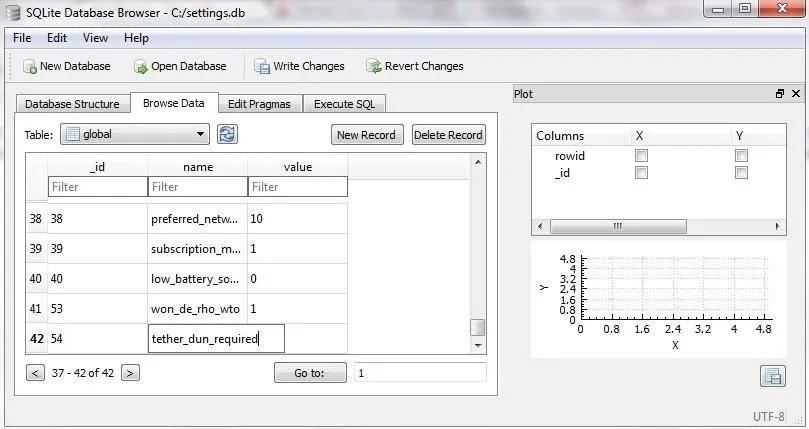
Task: Click the _id entry in Columns list
Action: tap(562, 172)
